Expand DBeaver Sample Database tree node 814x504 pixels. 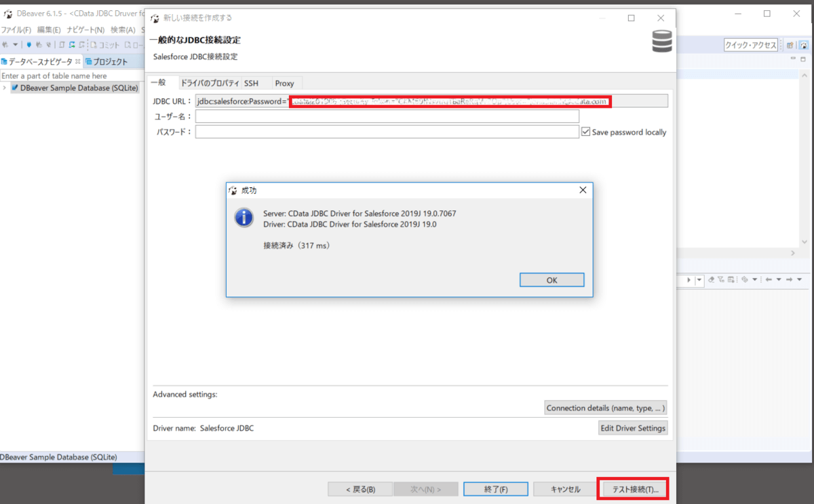point(5,88)
